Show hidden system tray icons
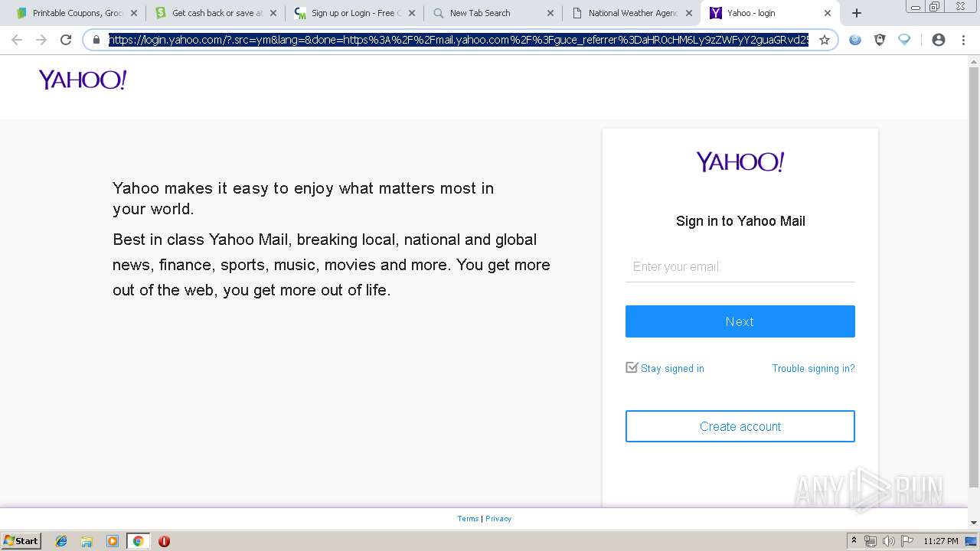 click(x=854, y=541)
